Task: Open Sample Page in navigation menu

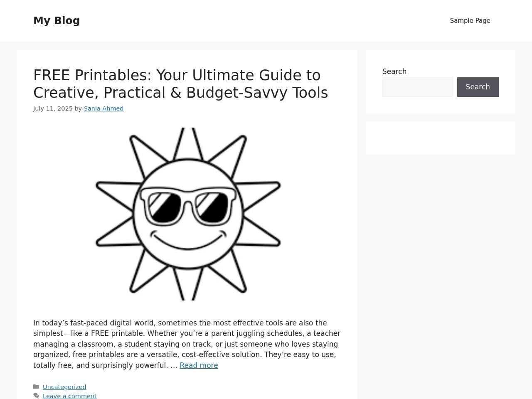Action: [470, 21]
